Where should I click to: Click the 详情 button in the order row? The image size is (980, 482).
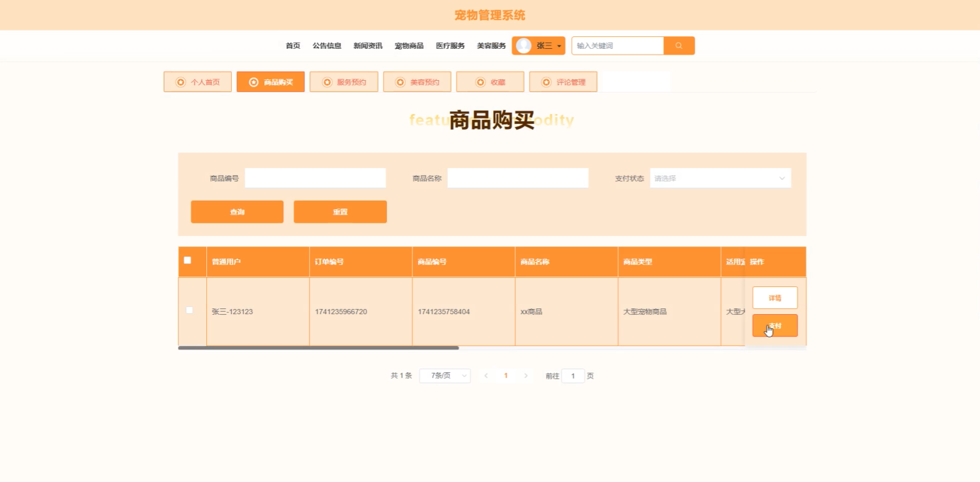775,298
